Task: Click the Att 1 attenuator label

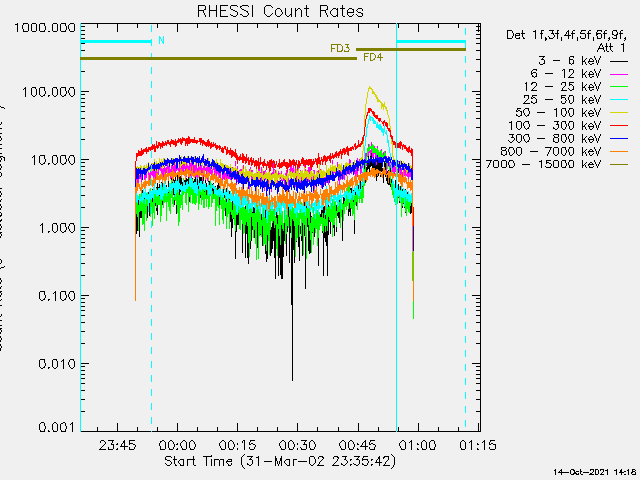Action: [611, 48]
